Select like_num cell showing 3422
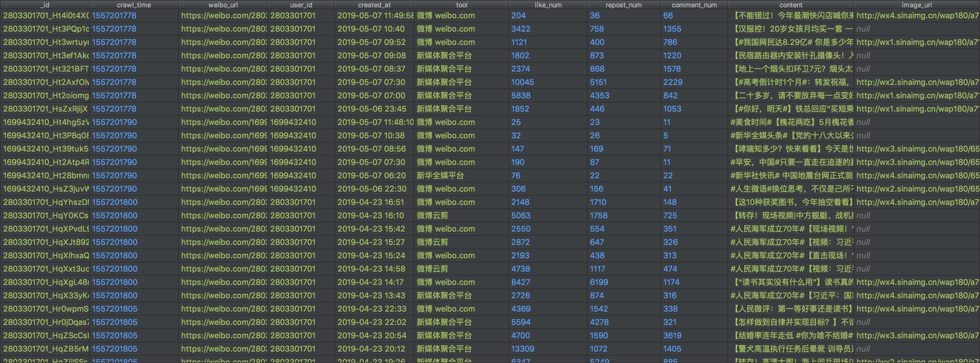Screen dimensions: 980x363 pos(548,29)
